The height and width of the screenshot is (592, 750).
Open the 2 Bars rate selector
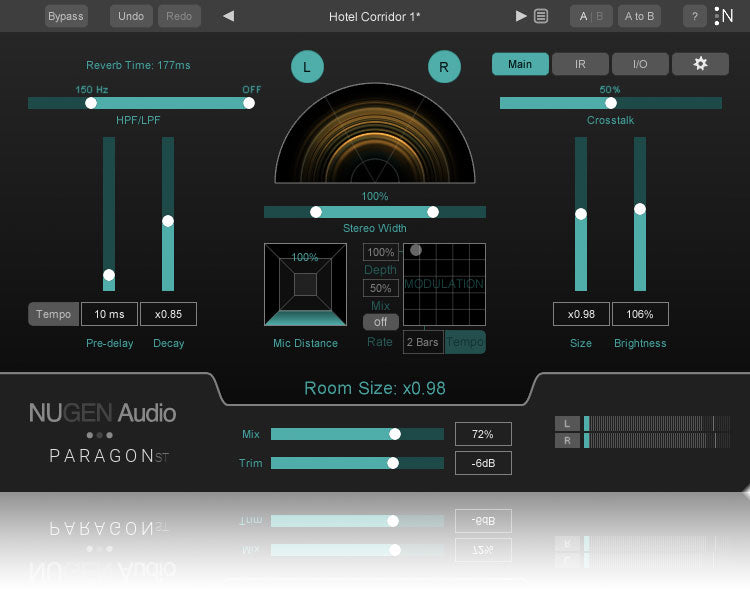pyautogui.click(x=423, y=342)
